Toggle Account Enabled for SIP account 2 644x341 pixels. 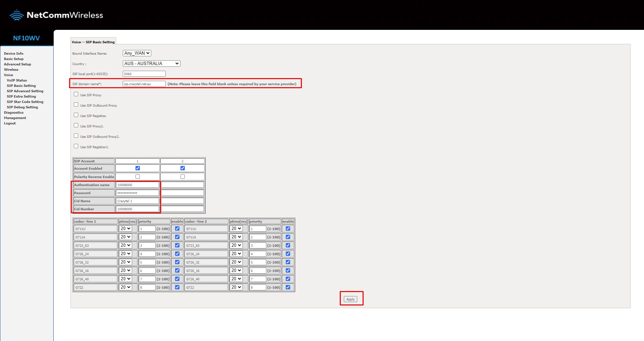[182, 168]
